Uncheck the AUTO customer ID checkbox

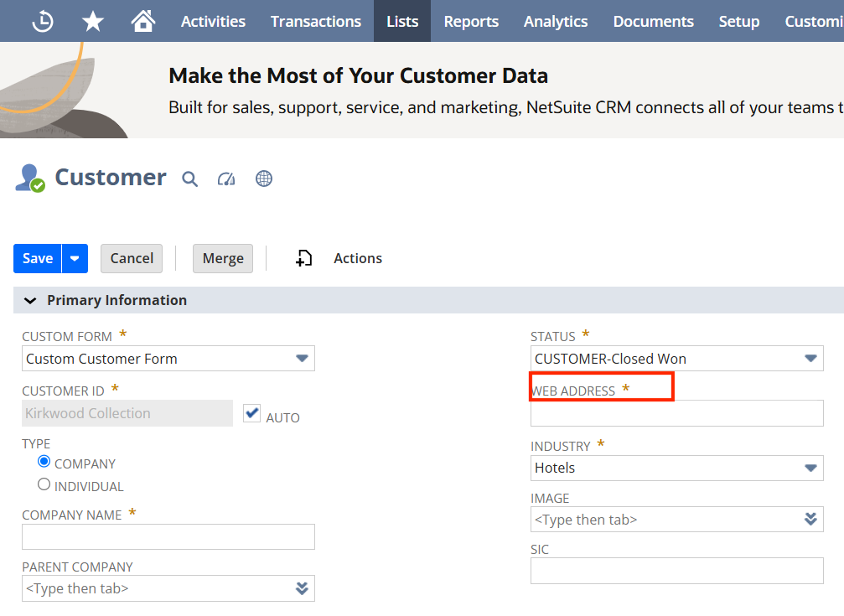tap(252, 413)
